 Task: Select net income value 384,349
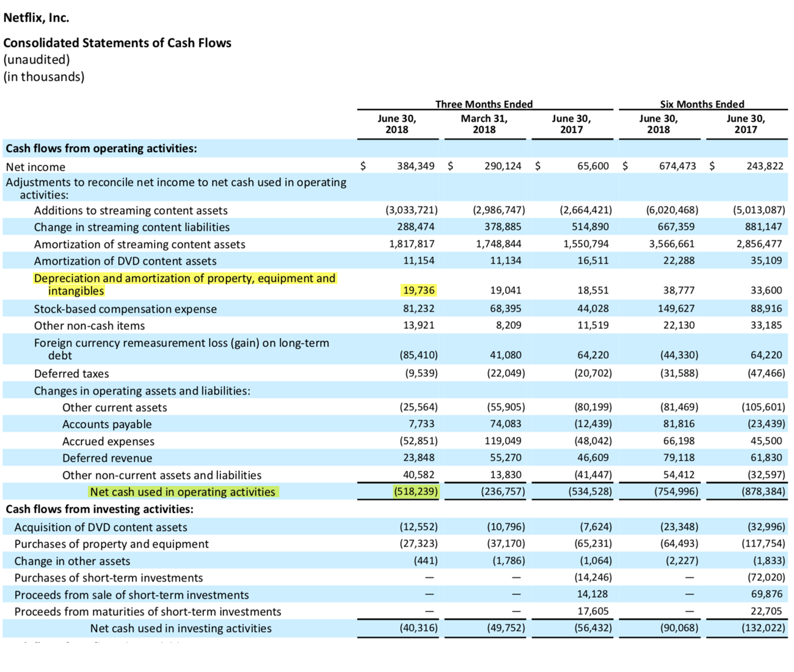pyautogui.click(x=416, y=166)
